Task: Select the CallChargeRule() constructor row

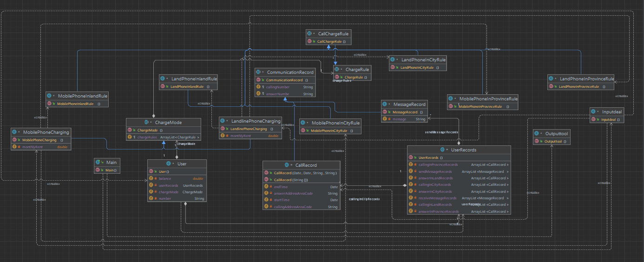Action: coord(328,41)
